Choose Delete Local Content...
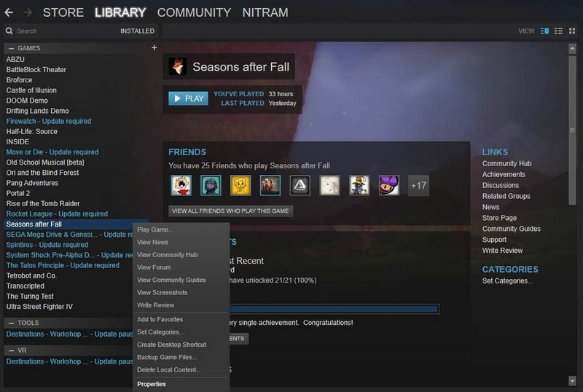Image resolution: width=583 pixels, height=392 pixels. point(181,370)
